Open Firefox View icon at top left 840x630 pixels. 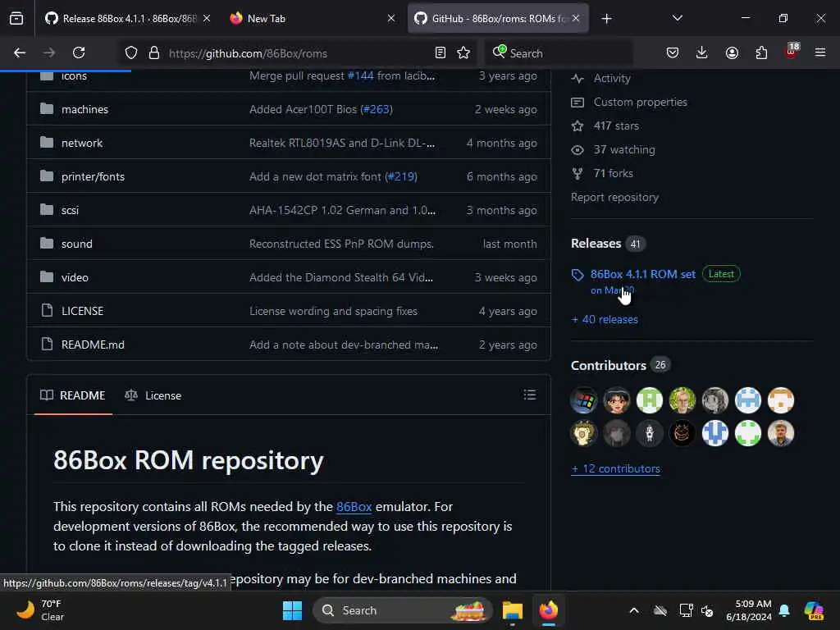tap(16, 19)
